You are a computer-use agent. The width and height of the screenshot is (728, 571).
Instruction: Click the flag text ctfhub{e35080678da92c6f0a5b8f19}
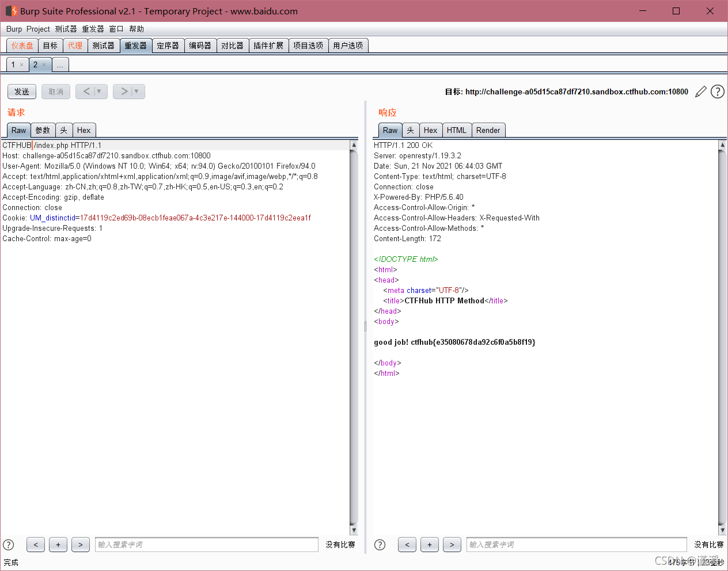point(473,342)
